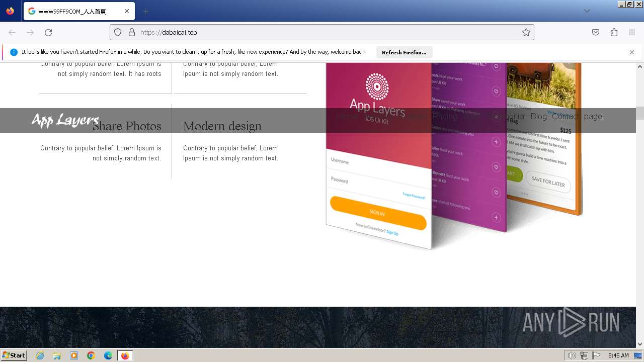This screenshot has height=362, width=644.
Task: Dismiss the Firefox notification bar
Action: 632,52
